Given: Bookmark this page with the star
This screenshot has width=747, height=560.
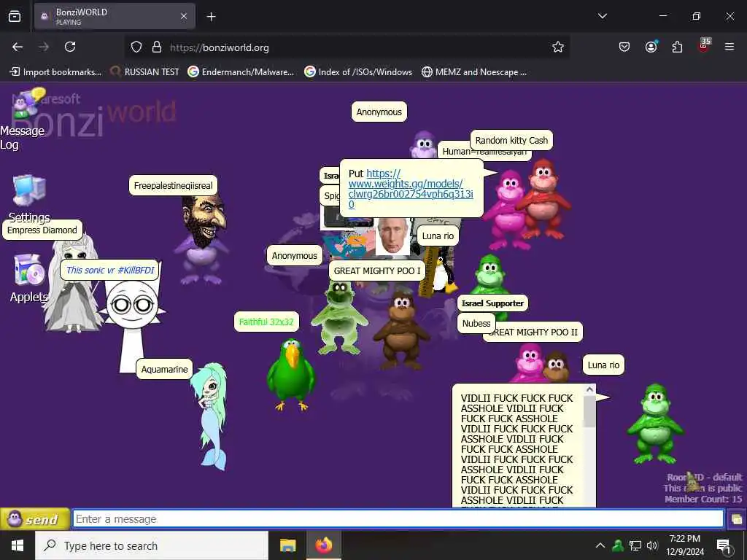Looking at the screenshot, I should click(558, 47).
